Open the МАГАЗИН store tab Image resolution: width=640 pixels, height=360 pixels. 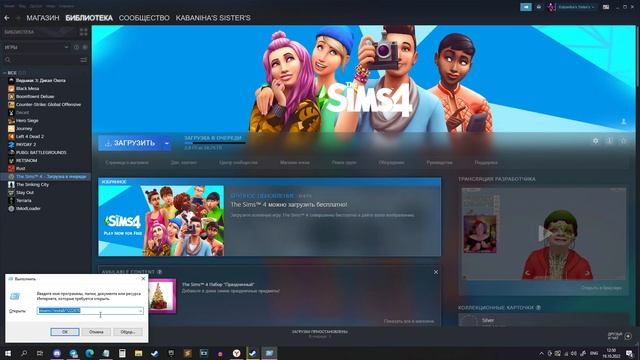click(43, 18)
